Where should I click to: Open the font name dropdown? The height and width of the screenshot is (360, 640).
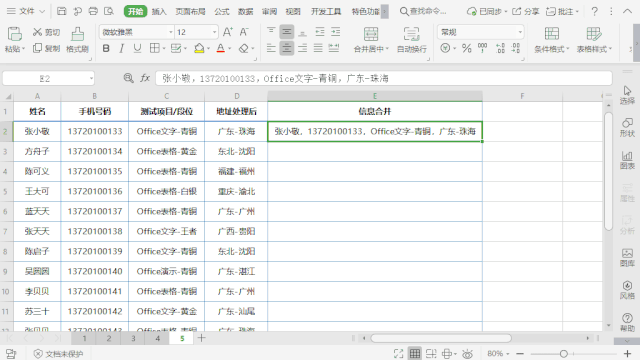[x=171, y=32]
